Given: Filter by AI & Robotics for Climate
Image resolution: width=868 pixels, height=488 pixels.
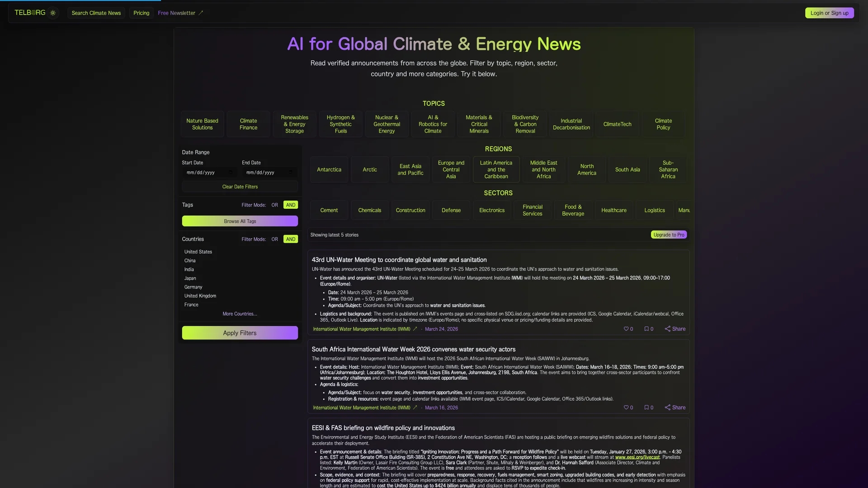Looking at the screenshot, I should coord(433,124).
